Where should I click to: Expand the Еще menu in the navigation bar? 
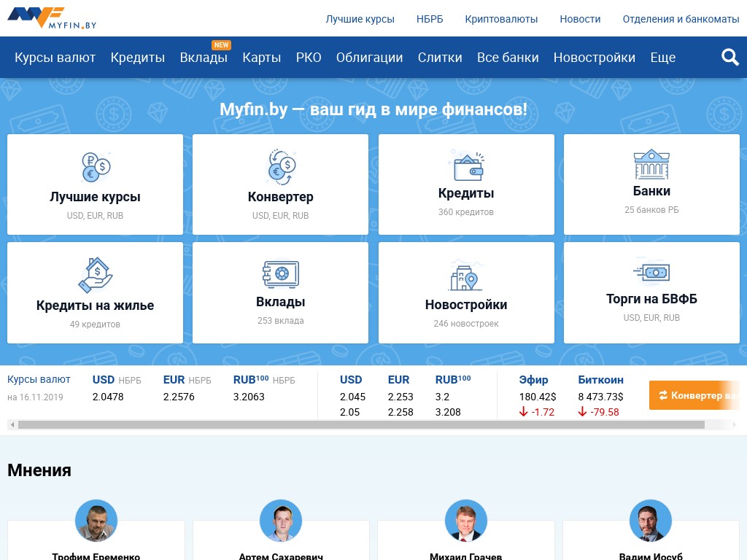click(662, 58)
